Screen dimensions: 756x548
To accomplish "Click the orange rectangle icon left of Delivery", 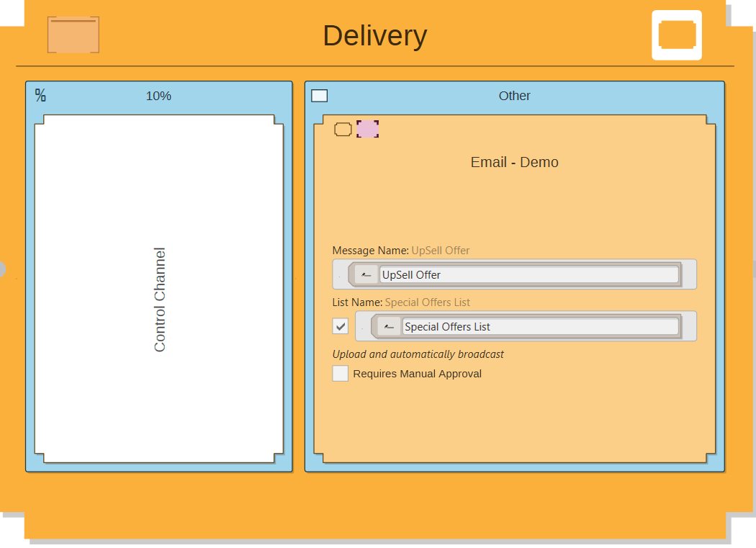I will 73,35.
